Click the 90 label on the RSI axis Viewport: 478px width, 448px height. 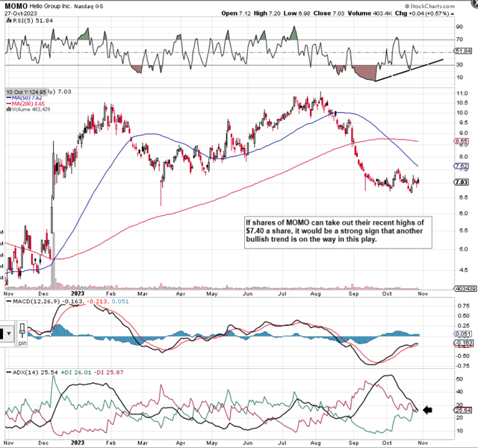point(459,27)
